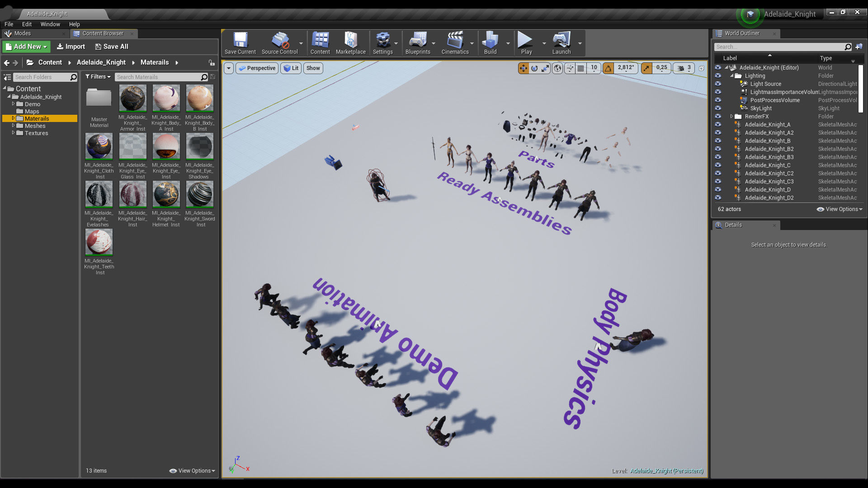Select the MI_Adelaide_Knight_Sword_Inst material thumbnail

tap(200, 194)
